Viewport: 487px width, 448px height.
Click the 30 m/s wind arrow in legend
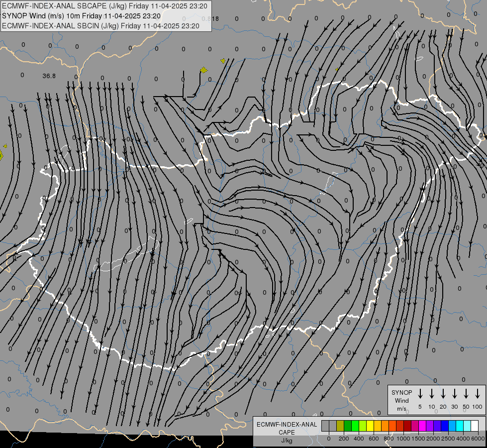tap(454, 394)
